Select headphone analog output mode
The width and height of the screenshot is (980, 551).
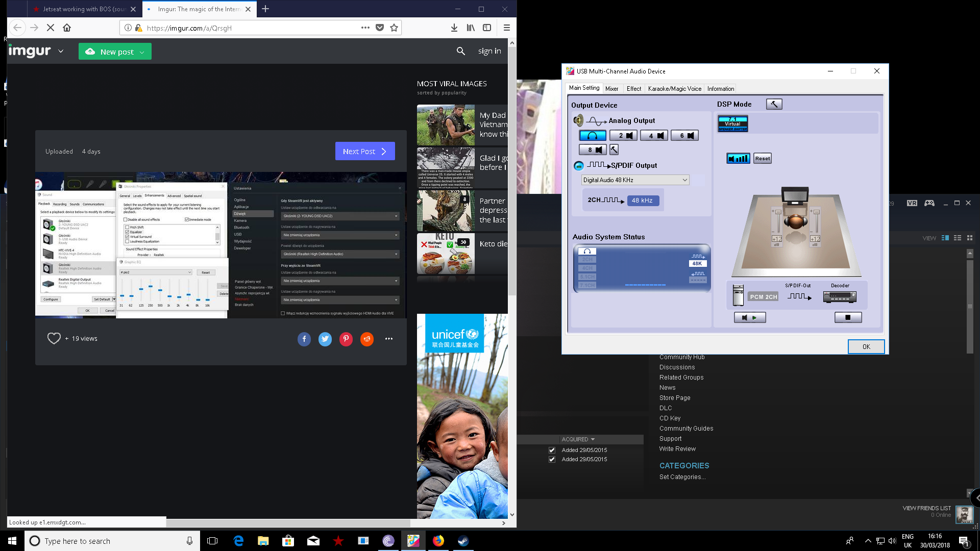click(x=592, y=136)
